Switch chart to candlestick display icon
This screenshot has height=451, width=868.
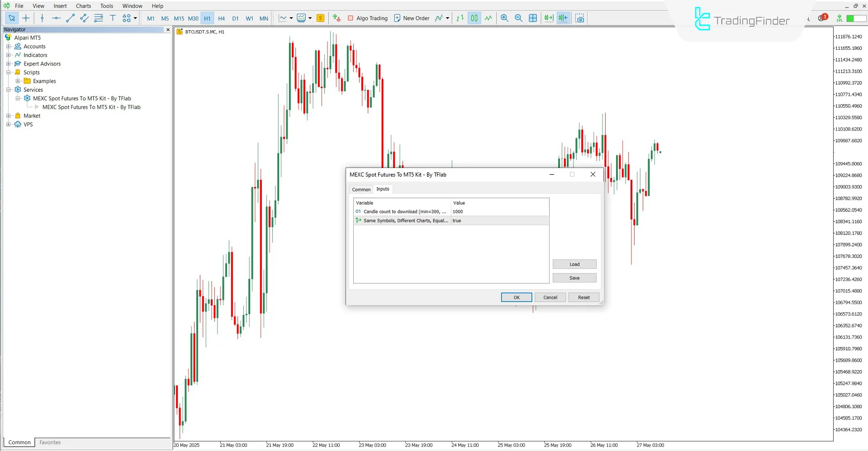[474, 18]
